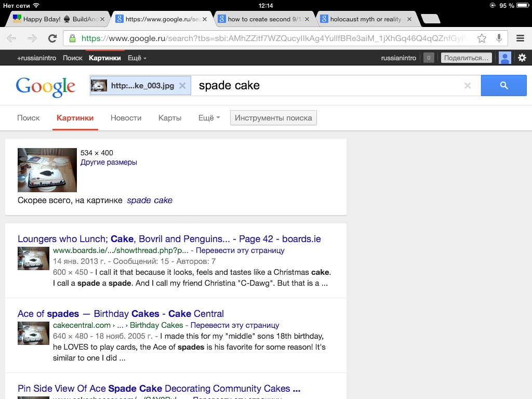Go forward with the browser forward arrow

pos(32,38)
